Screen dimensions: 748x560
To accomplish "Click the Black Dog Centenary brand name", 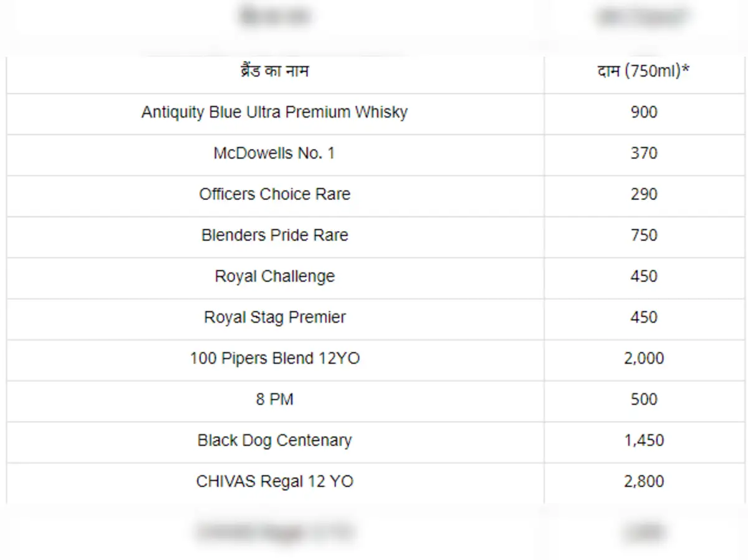I will (x=274, y=441).
